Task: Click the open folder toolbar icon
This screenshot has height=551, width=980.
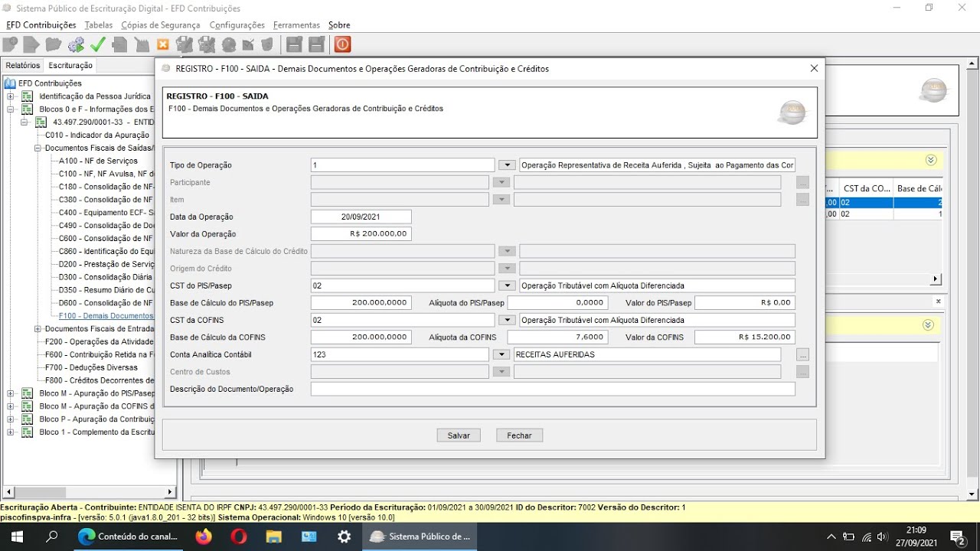Action: click(x=53, y=44)
